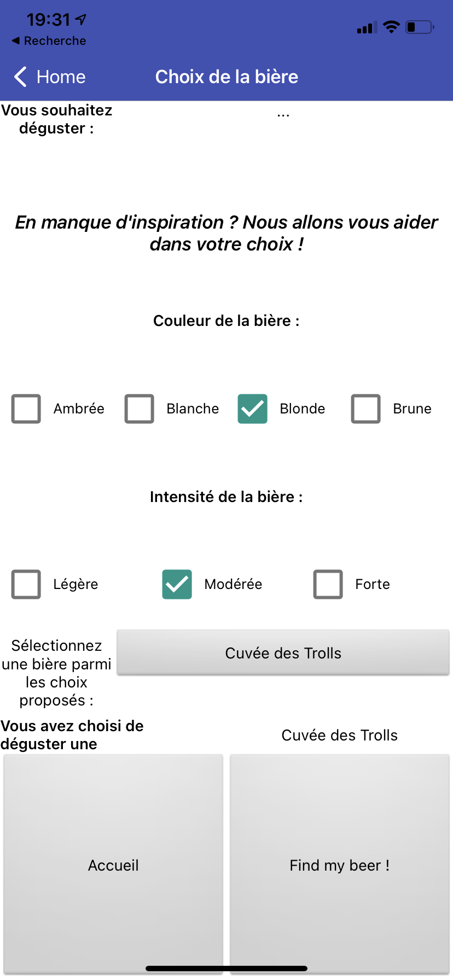Screen dimensions: 453x980
Task: Check the Ambrée checkbox
Action: click(26, 409)
